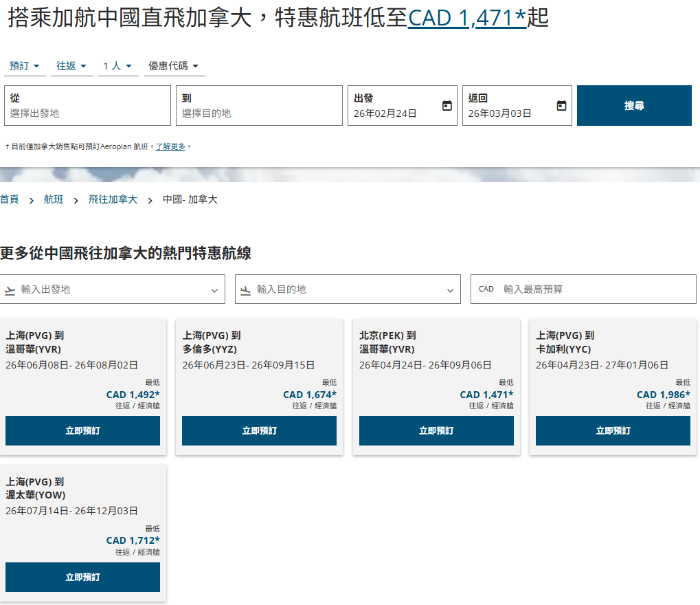
Task: Click the 更多從中國飛往加拿大的熱門特惠航線 heading
Action: pos(126,254)
